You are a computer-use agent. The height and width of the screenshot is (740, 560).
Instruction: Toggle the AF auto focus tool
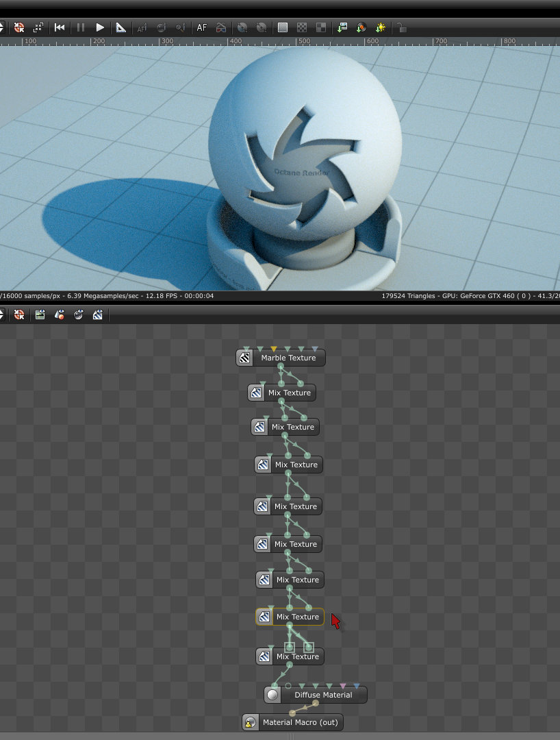202,27
